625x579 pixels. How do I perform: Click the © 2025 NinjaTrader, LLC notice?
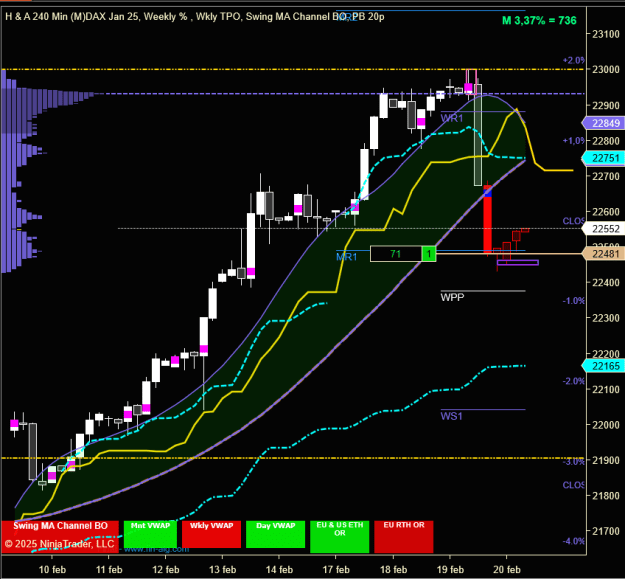click(59, 544)
